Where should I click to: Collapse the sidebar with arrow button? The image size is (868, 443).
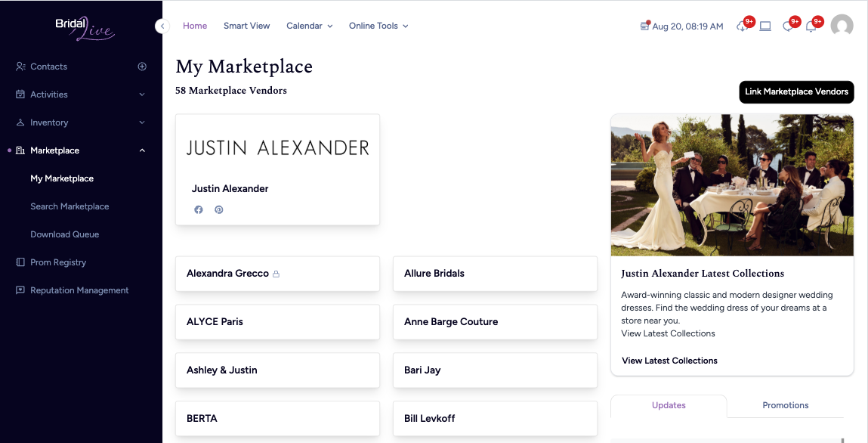coord(162,26)
